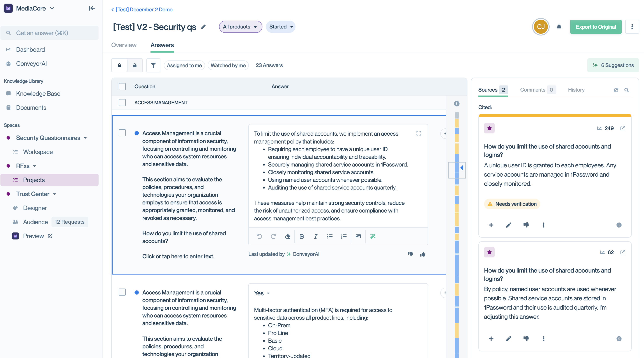Open the All products dropdown
The image size is (644, 358).
240,27
